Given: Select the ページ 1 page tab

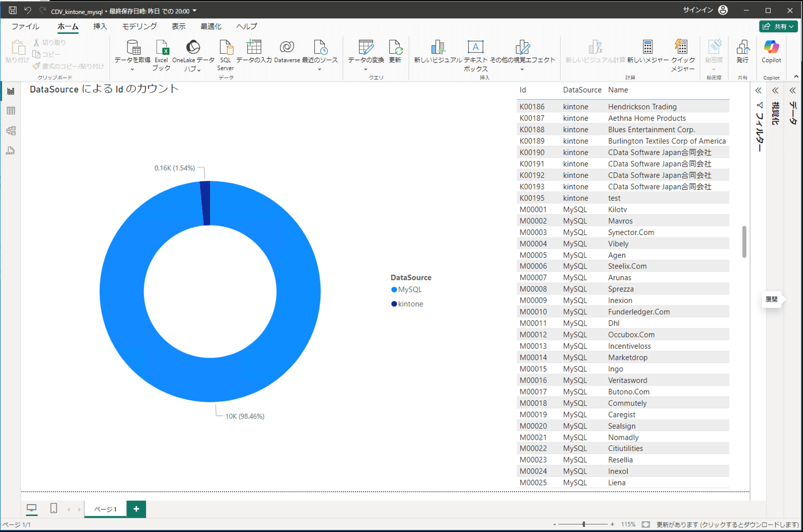Looking at the screenshot, I should (x=105, y=509).
